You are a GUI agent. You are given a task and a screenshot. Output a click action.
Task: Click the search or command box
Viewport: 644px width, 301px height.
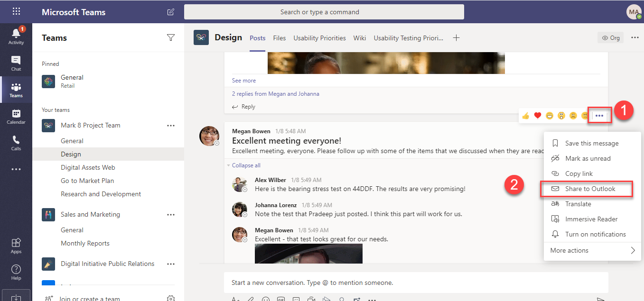point(324,12)
